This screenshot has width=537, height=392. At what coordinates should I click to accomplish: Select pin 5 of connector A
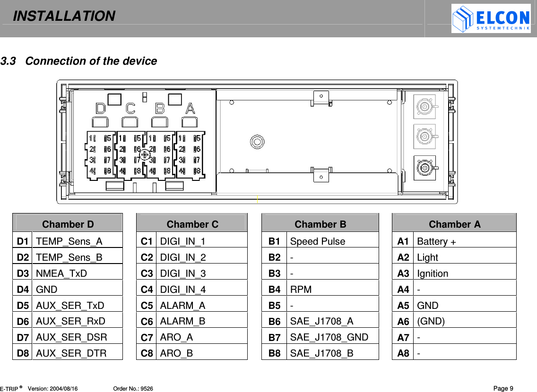tap(197, 138)
